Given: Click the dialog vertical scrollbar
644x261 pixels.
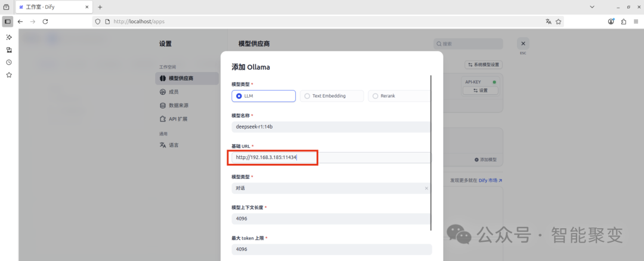Looking at the screenshot, I should tap(431, 153).
